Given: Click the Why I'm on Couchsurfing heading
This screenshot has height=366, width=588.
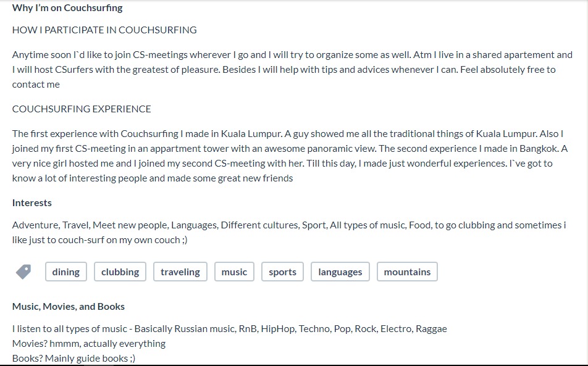Looking at the screenshot, I should point(67,8).
